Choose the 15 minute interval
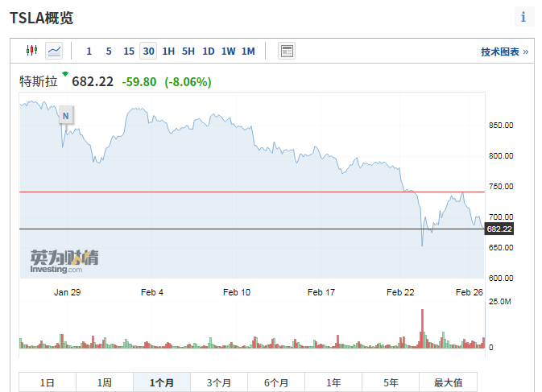This screenshot has width=542, height=392. [x=129, y=52]
